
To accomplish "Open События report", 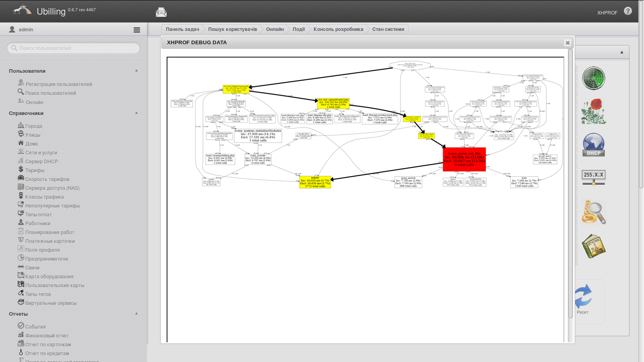I will pyautogui.click(x=35, y=327).
